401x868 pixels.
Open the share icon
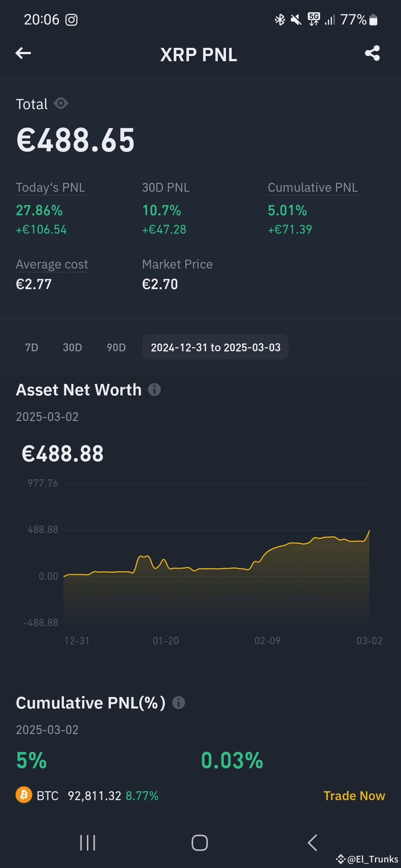pos(372,53)
